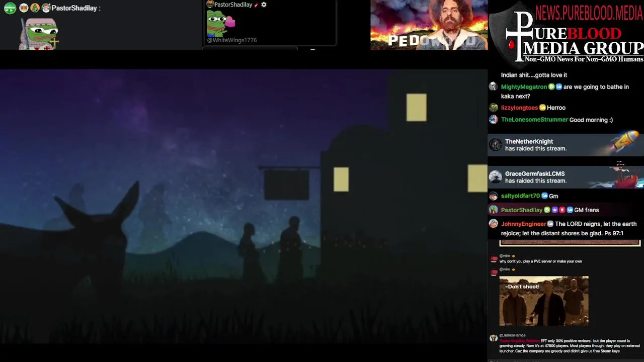This screenshot has width=644, height=362.
Task: Click the Christmas tree badge in top header
Action: 35,8
